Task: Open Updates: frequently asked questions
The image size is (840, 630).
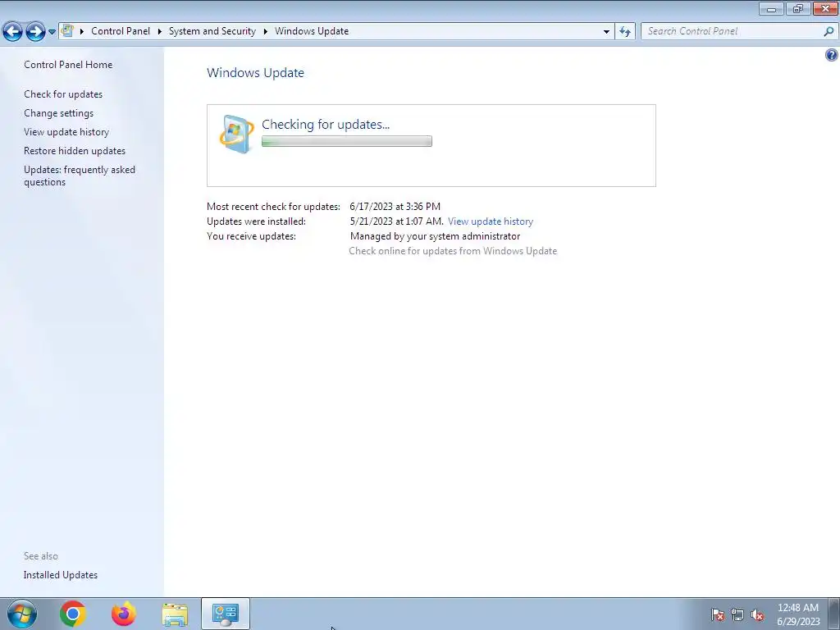Action: point(80,176)
